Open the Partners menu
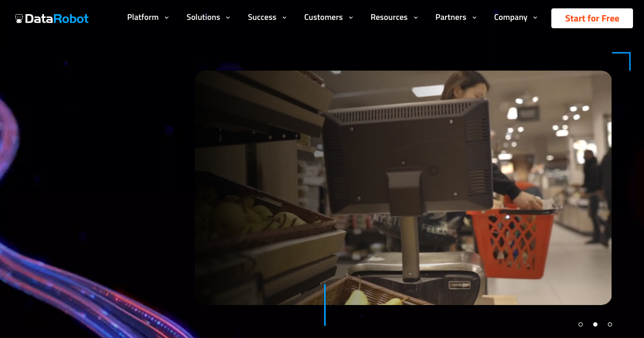The image size is (644, 338). (x=451, y=17)
